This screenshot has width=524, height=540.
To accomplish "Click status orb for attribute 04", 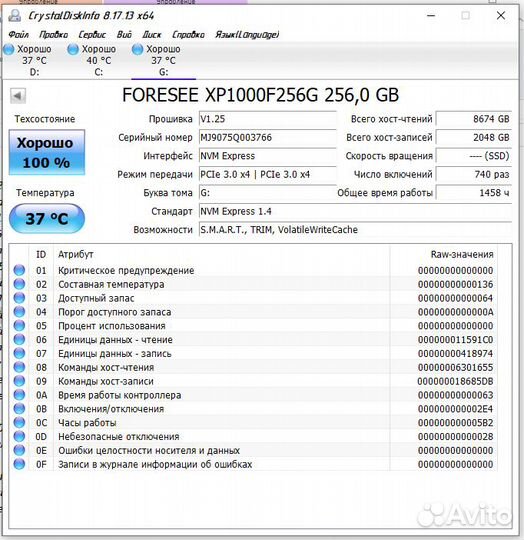I will [19, 312].
